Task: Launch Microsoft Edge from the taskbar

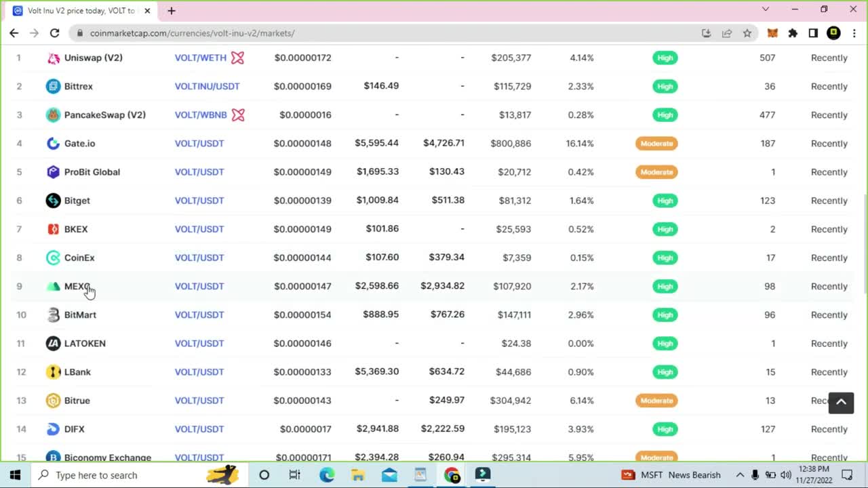Action: tap(327, 475)
